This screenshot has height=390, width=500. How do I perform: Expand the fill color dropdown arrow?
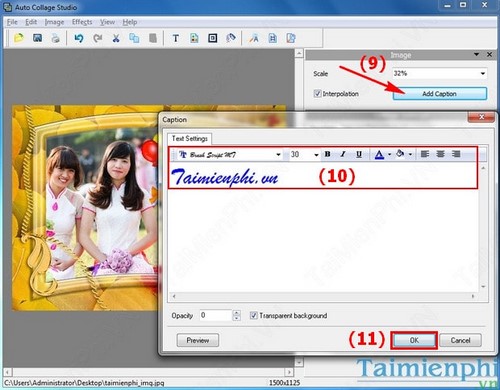[410, 154]
